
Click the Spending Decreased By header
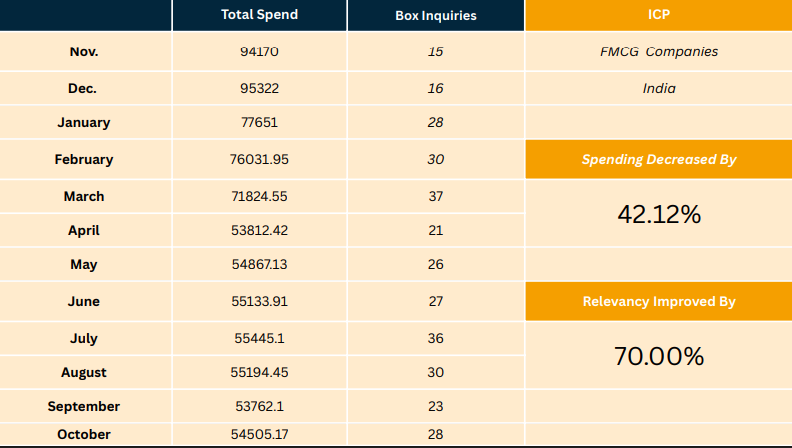coord(658,159)
